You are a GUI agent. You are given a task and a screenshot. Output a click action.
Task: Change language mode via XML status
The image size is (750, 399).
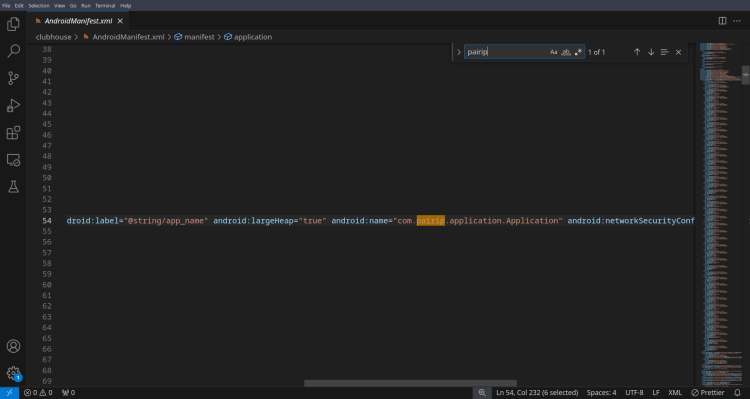(675, 393)
